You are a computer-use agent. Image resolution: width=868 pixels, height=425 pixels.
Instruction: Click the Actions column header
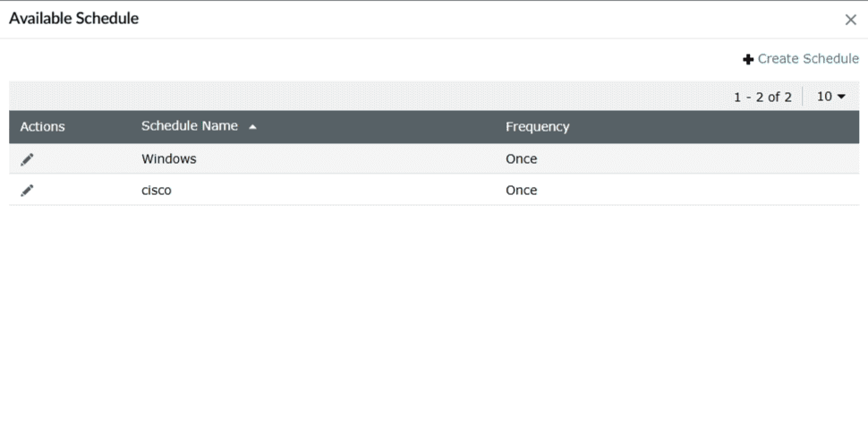tap(43, 127)
